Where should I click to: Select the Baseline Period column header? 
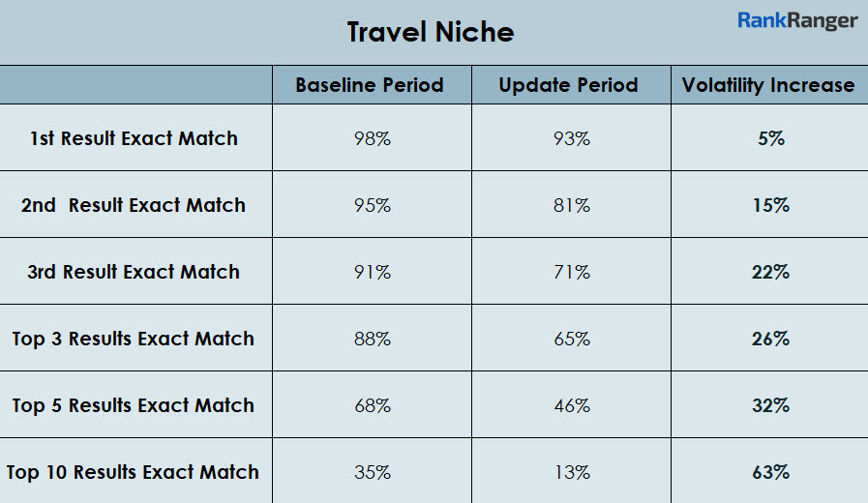point(370,85)
